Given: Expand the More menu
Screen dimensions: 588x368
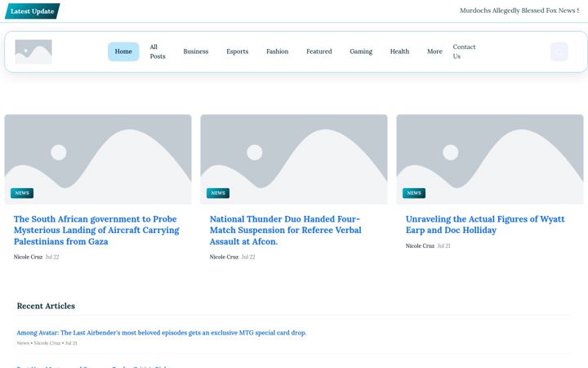Looking at the screenshot, I should pyautogui.click(x=434, y=52).
